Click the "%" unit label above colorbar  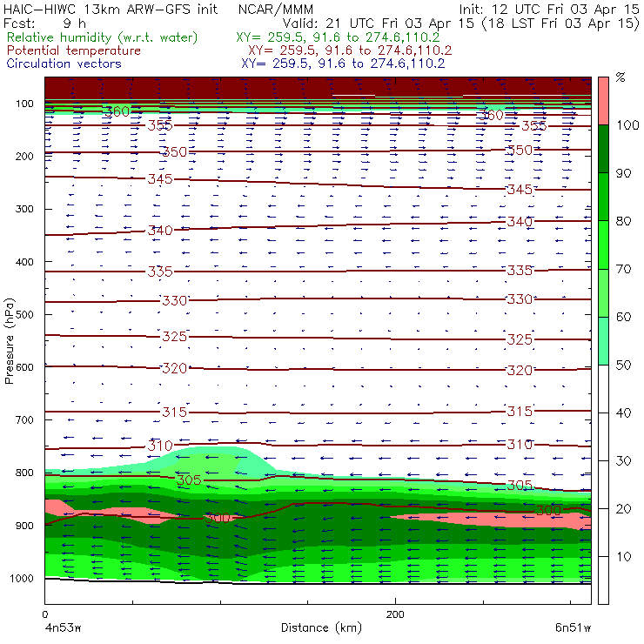(621, 77)
